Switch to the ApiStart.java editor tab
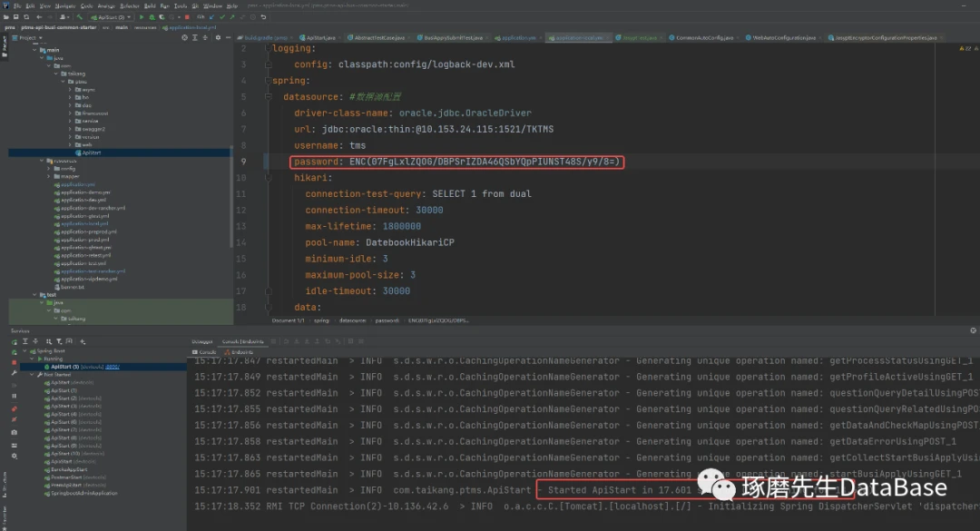The width and height of the screenshot is (980, 531). pyautogui.click(x=318, y=37)
